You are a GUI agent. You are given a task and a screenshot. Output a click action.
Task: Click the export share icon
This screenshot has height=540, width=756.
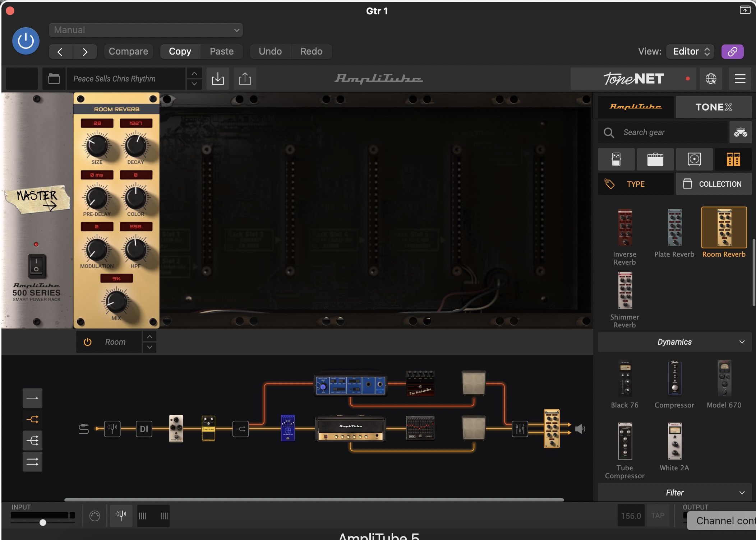point(245,79)
